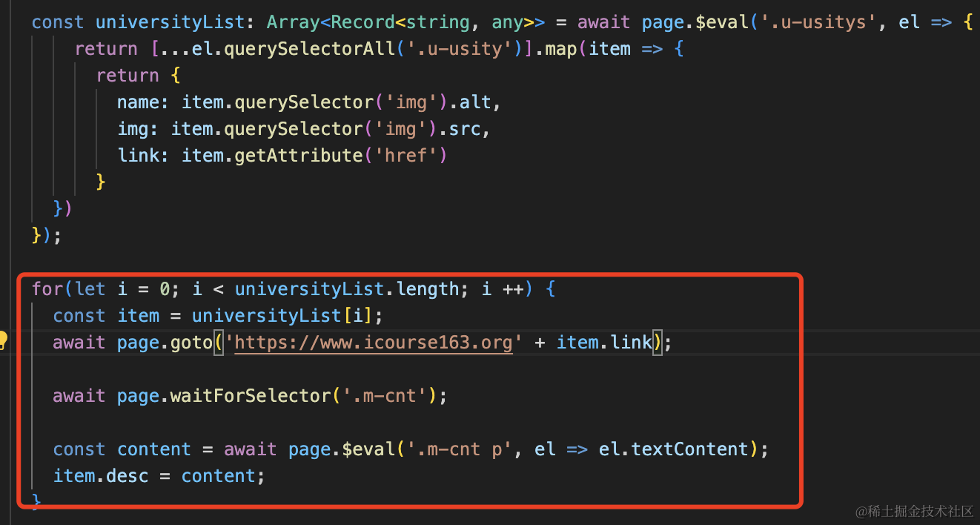Click the for keyword of the loop
Viewport: 980px width, 525px height.
pyautogui.click(x=46, y=289)
